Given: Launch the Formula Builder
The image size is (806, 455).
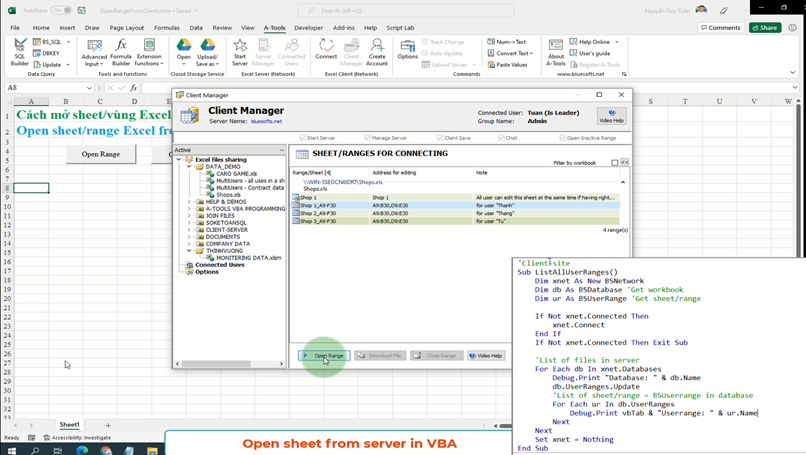Looking at the screenshot, I should coord(121,52).
